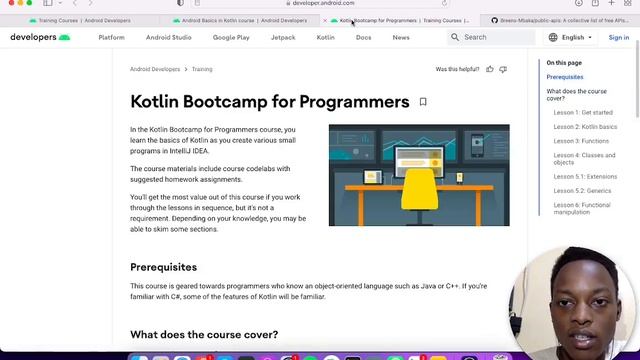
Task: Open the Platform menu
Action: [111, 37]
